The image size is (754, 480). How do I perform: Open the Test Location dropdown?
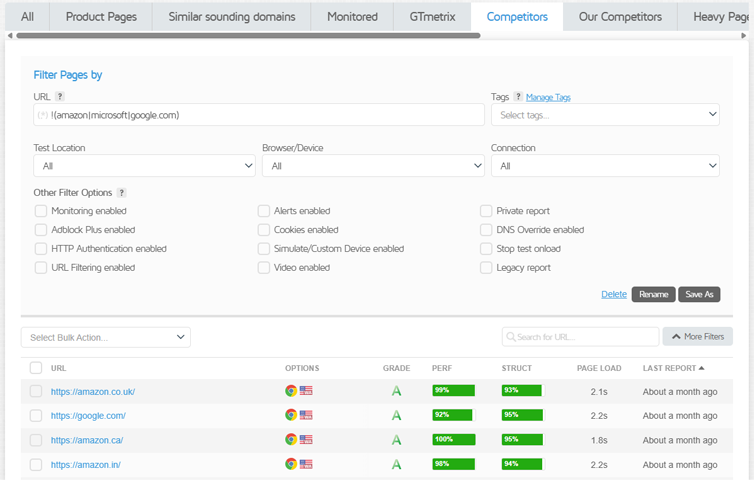[144, 166]
